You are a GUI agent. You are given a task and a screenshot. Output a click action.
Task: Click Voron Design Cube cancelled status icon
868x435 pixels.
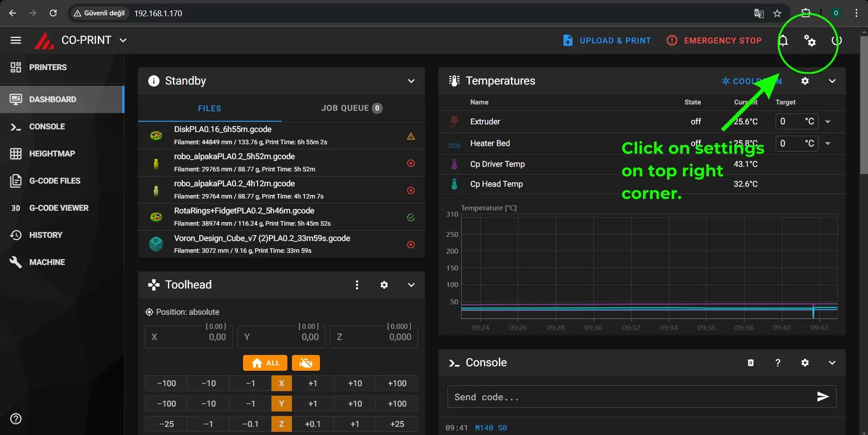pos(411,245)
